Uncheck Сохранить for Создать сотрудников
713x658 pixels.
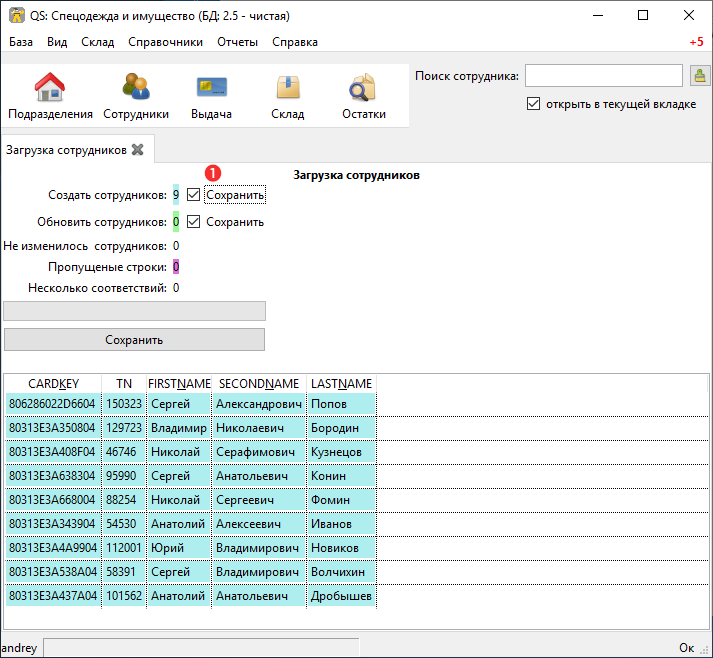coord(193,195)
